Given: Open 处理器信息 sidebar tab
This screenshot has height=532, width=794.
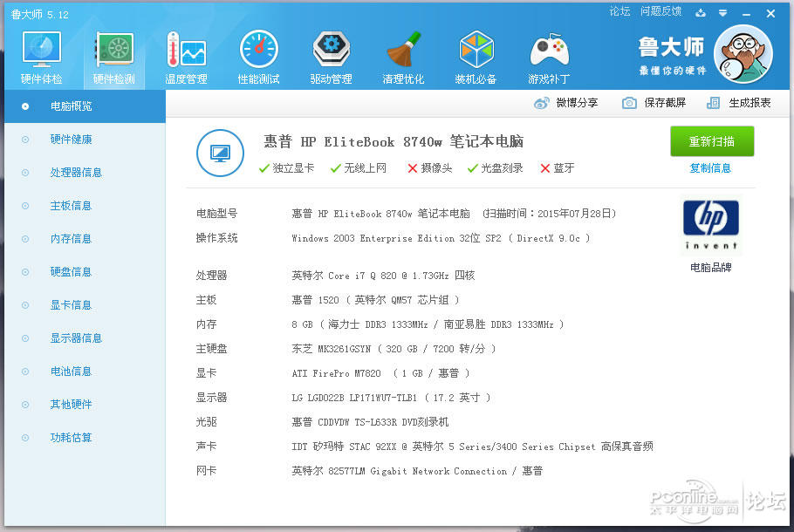Looking at the screenshot, I should click(x=86, y=173).
